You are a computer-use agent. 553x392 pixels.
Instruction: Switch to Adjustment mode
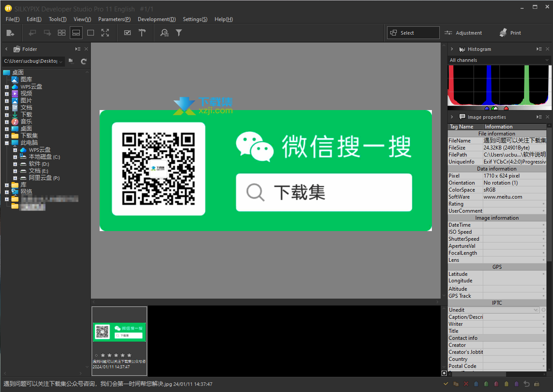[463, 33]
